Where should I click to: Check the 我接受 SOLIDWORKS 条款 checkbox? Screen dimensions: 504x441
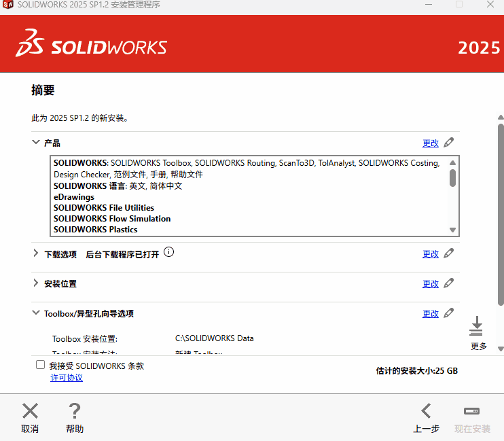41,366
